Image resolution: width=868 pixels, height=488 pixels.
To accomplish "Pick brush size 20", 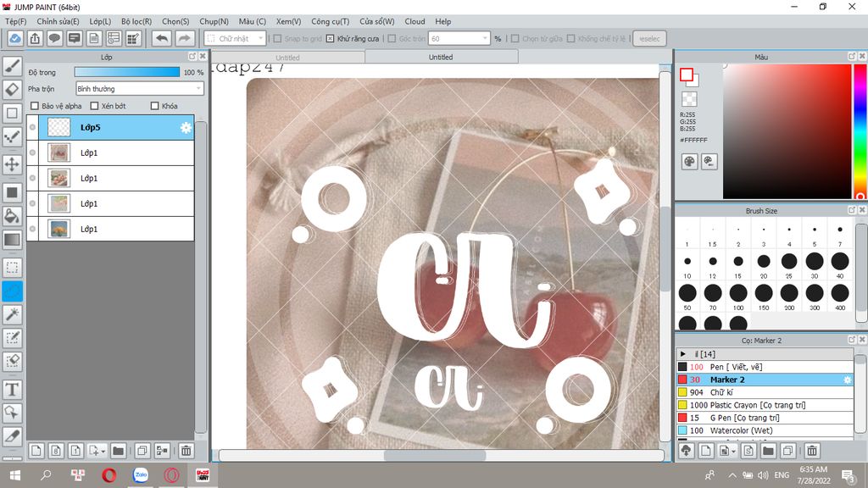I will point(764,265).
